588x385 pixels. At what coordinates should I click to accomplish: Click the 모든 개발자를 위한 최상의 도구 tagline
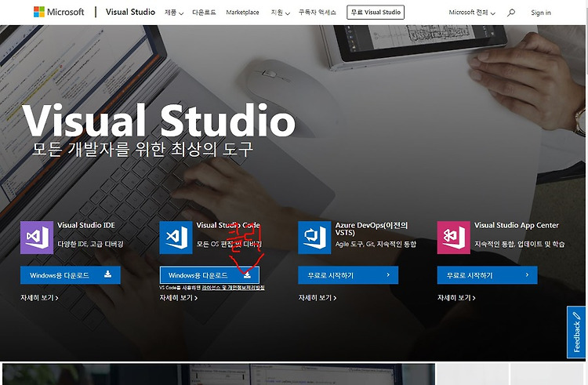[x=143, y=149]
